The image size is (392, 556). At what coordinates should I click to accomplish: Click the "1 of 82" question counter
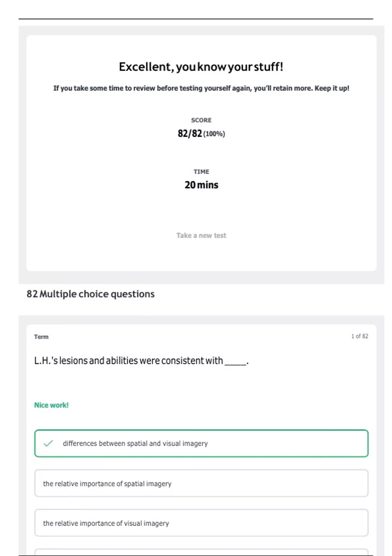pyautogui.click(x=359, y=336)
